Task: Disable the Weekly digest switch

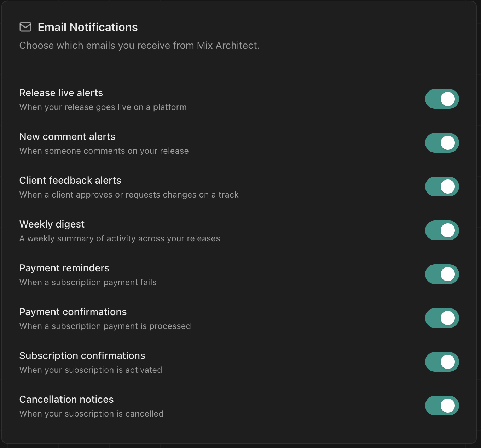Action: pos(442,230)
